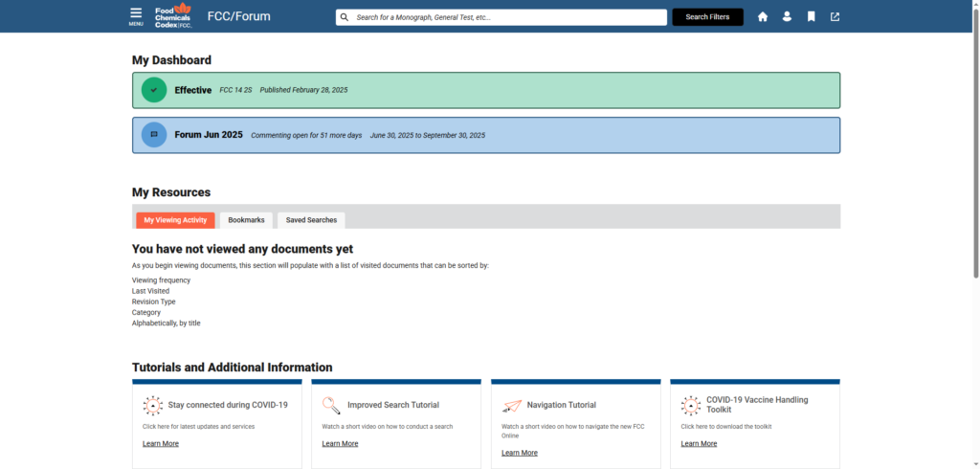This screenshot has width=980, height=469.
Task: Open the bookmark icon in header
Action: tap(811, 17)
